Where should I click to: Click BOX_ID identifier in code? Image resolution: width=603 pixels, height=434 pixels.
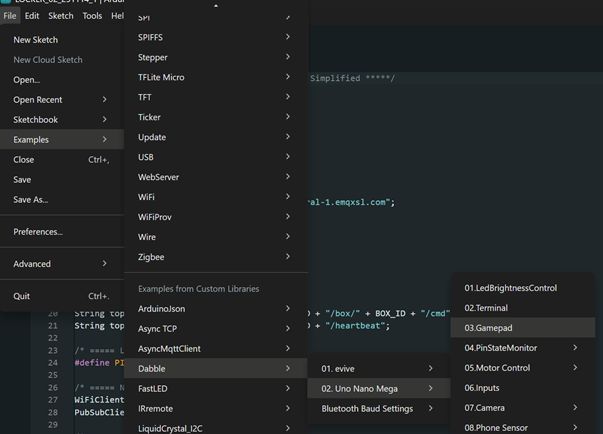(390, 313)
